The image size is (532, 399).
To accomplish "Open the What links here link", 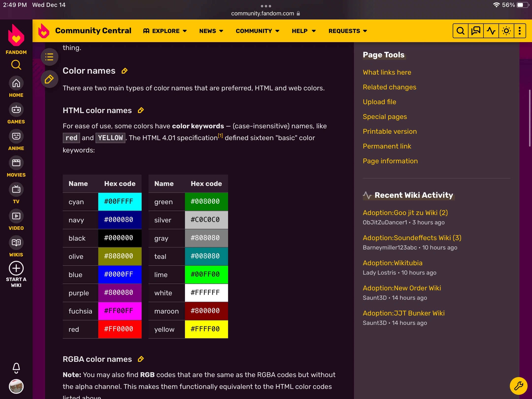I will pos(387,72).
